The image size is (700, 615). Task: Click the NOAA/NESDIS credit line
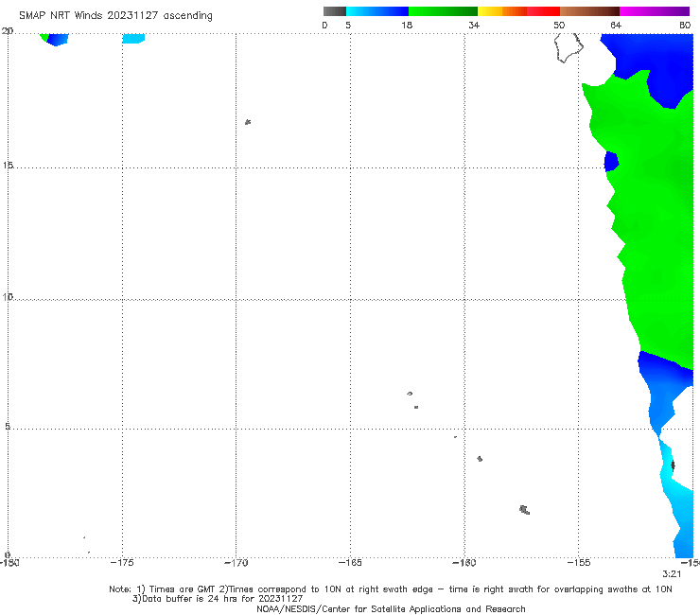(x=391, y=608)
